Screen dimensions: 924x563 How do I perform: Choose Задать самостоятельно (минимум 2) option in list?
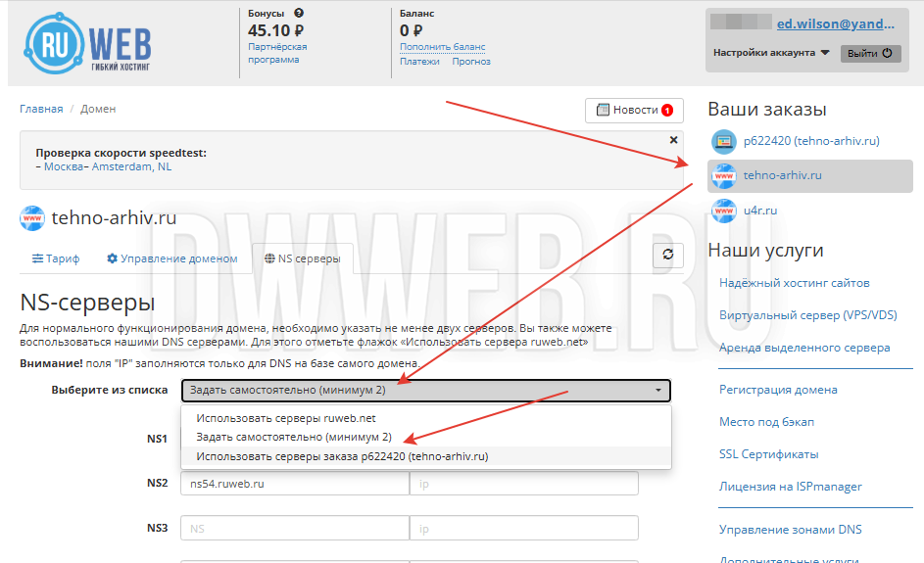(x=425, y=437)
